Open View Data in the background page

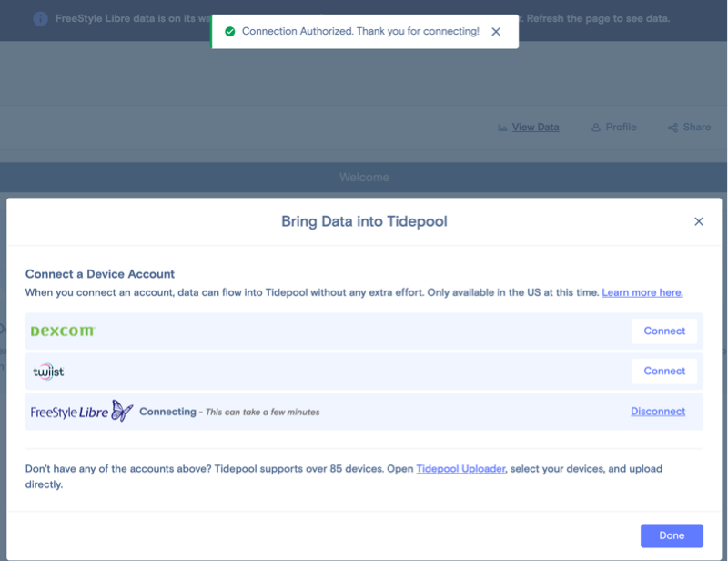point(535,127)
